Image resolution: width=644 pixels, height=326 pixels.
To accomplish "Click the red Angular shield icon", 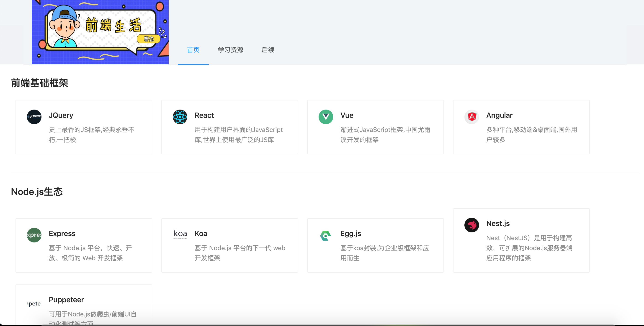I will [471, 117].
